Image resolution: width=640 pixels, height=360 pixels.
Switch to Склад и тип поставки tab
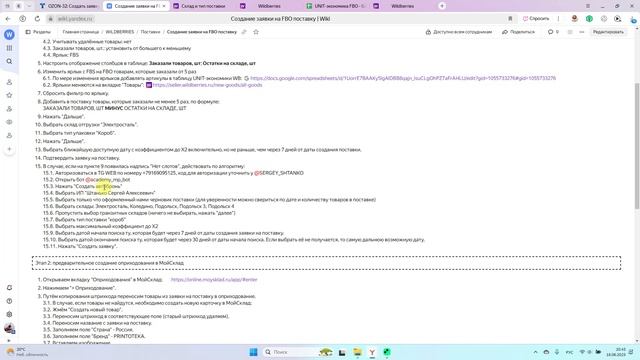click(203, 6)
